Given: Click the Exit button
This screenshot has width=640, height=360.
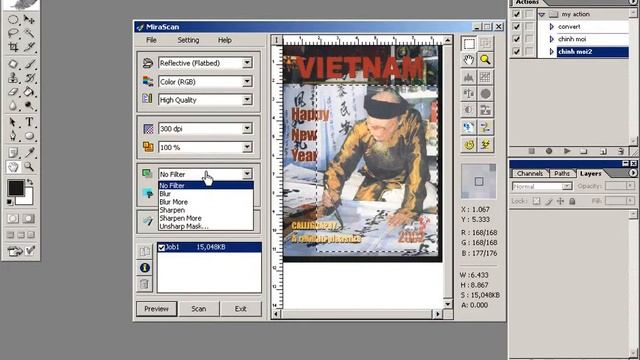Looking at the screenshot, I should click(241, 309).
